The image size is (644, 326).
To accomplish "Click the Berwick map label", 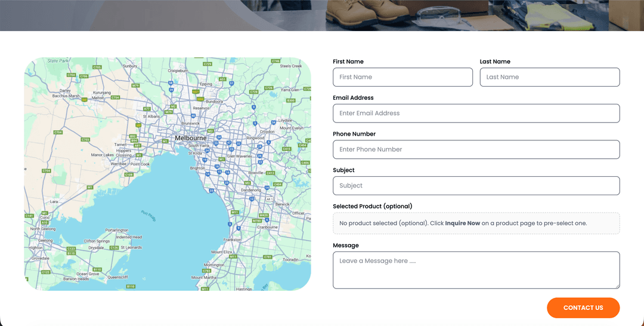I will [282, 204].
